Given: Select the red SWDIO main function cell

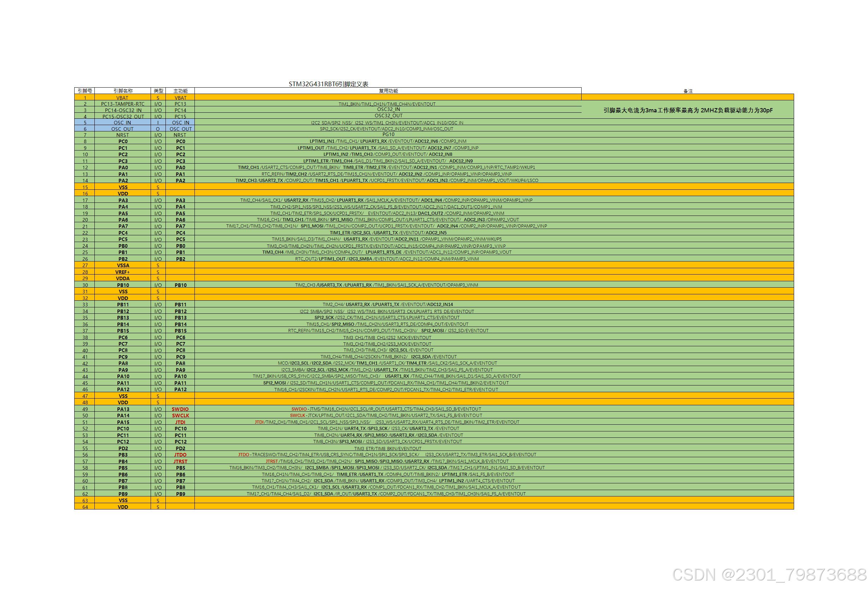Looking at the screenshot, I should [180, 409].
